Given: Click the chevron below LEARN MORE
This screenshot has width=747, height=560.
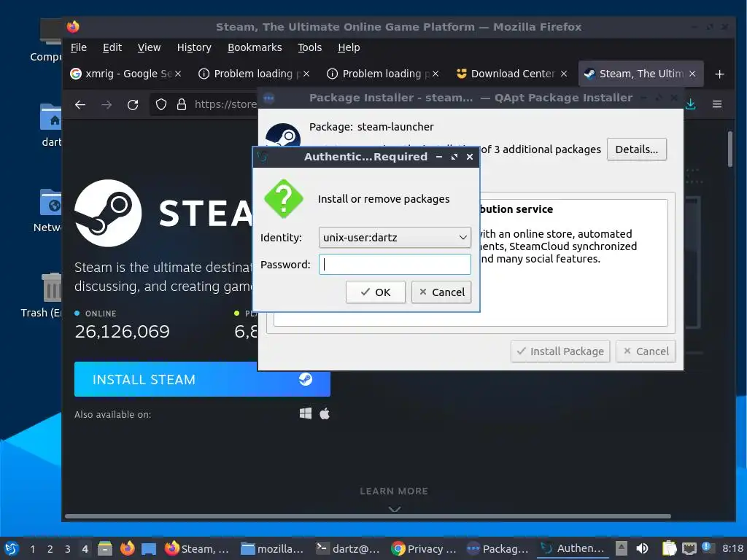Looking at the screenshot, I should coord(394,509).
